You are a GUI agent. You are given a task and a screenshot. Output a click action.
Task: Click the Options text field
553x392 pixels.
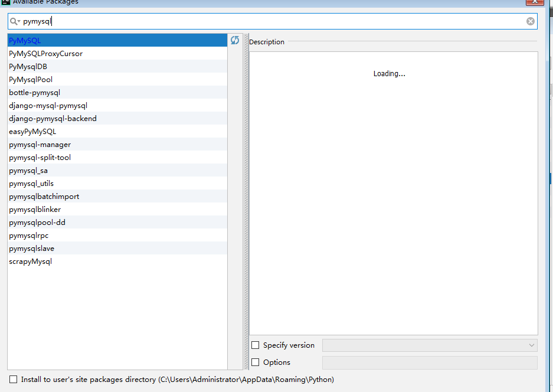[x=430, y=362]
